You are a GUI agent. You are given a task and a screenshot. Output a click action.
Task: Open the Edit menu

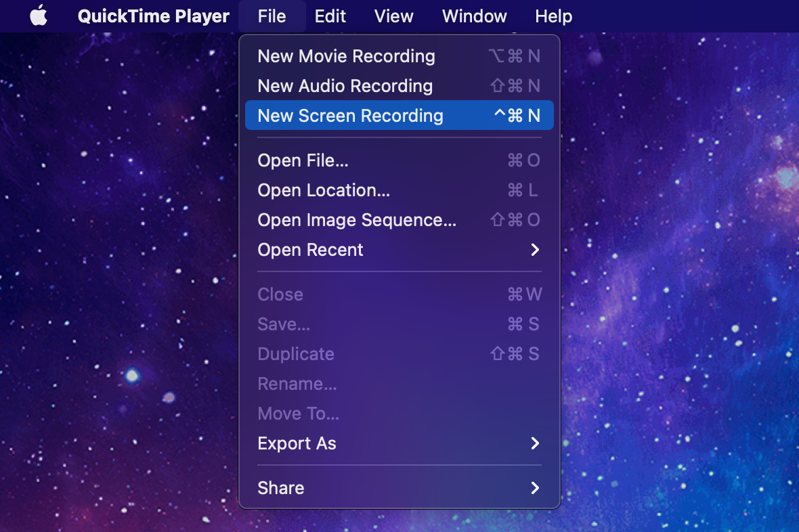pos(330,16)
